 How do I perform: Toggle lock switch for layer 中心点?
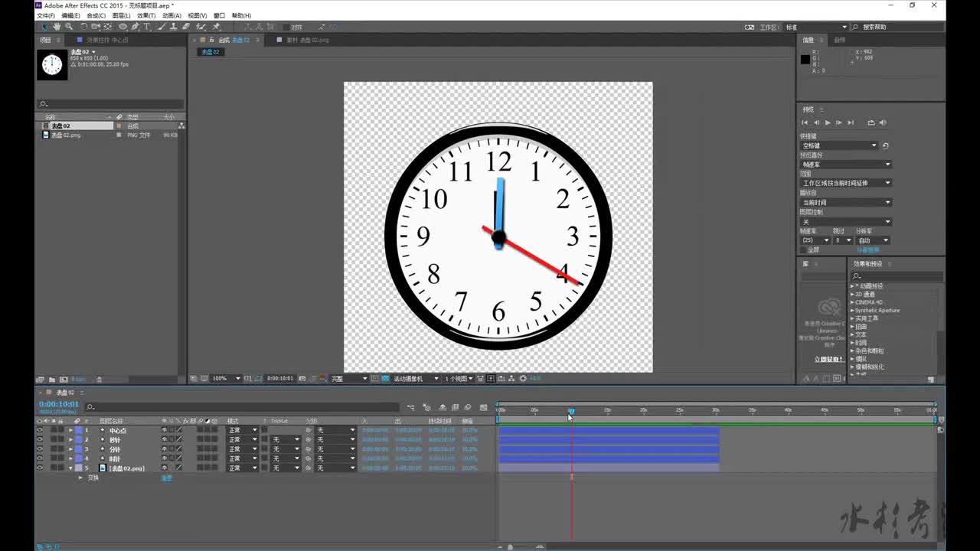61,430
